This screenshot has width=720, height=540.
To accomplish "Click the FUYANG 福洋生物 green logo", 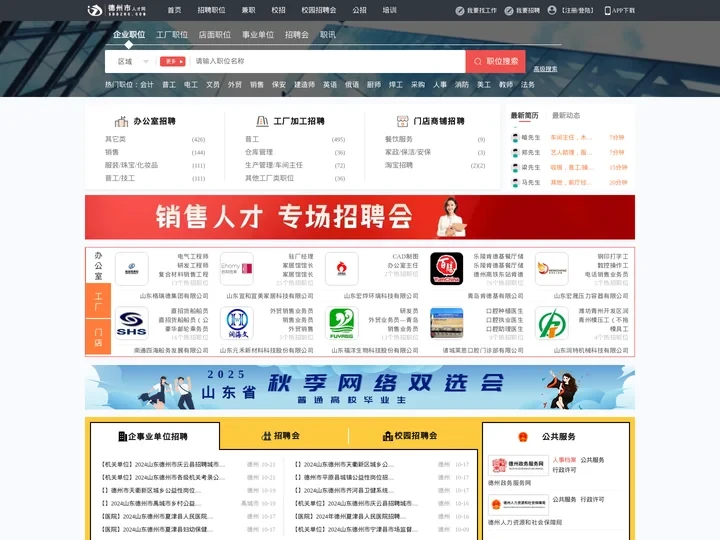I will click(342, 323).
